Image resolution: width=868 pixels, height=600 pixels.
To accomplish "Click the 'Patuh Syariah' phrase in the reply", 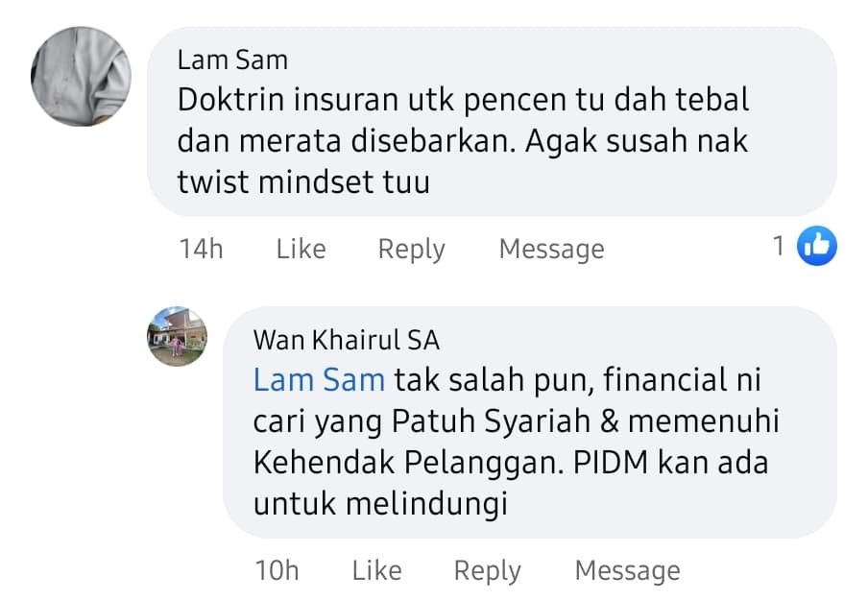I will click(491, 421).
